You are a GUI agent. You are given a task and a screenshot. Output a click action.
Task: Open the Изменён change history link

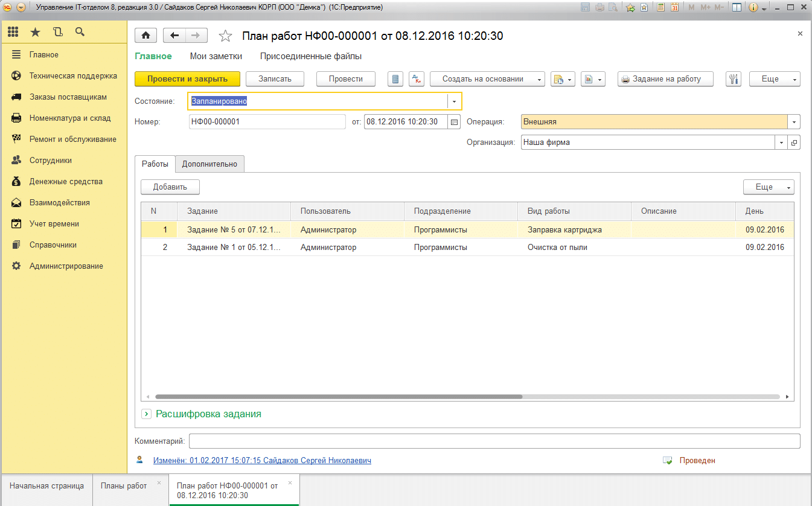click(x=262, y=460)
